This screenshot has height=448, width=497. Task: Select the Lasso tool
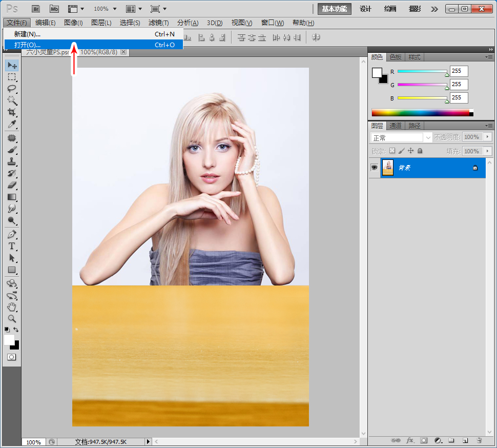pos(12,89)
